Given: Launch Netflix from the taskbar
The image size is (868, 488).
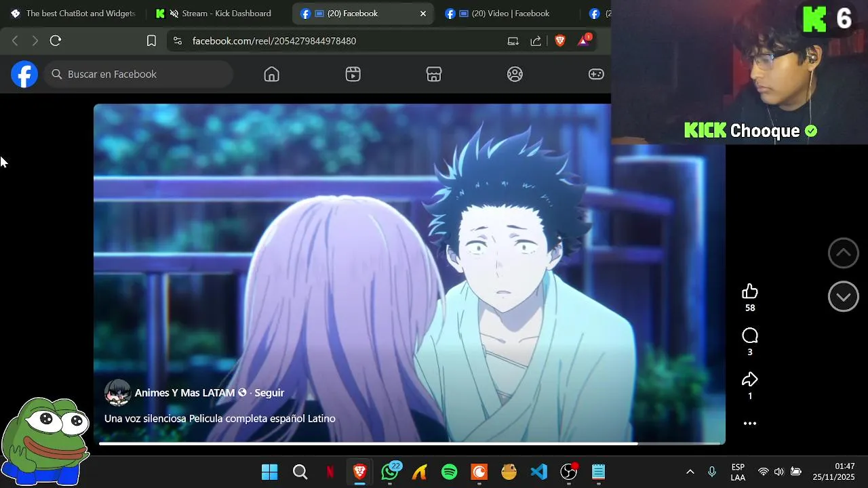Looking at the screenshot, I should tap(330, 472).
